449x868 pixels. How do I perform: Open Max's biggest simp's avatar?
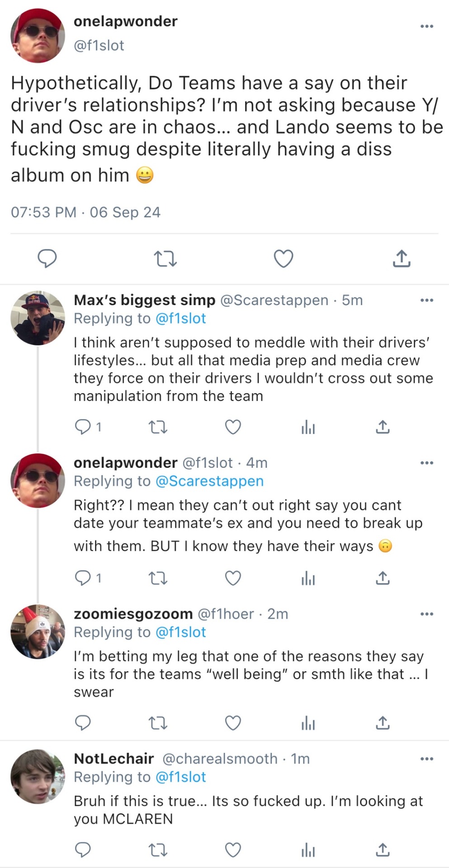[38, 318]
